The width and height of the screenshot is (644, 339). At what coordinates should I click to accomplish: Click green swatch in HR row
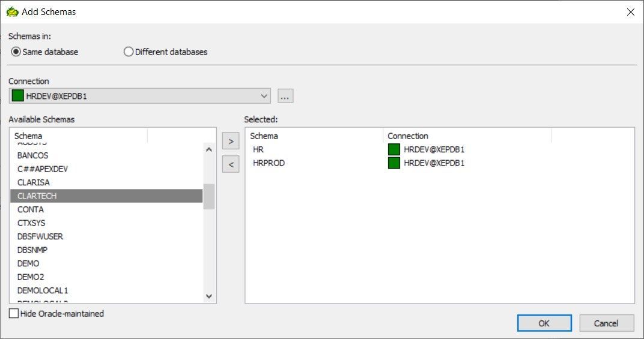coord(394,149)
